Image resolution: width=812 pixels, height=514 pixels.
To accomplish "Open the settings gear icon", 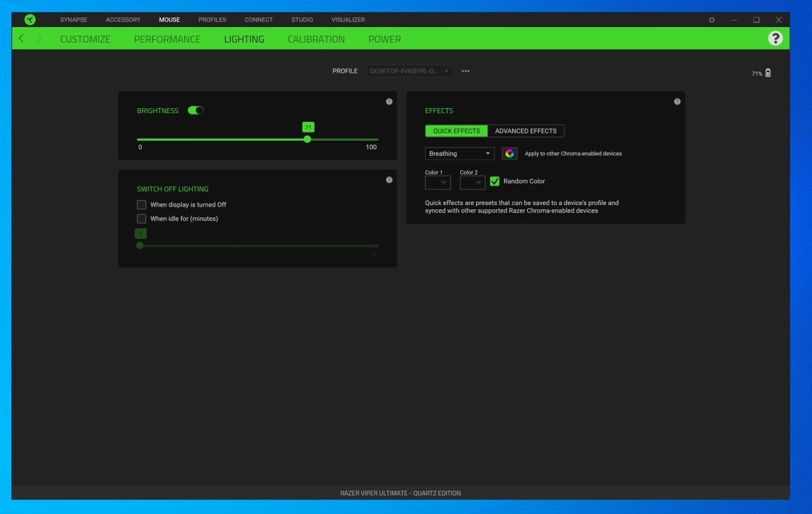I will (x=712, y=20).
